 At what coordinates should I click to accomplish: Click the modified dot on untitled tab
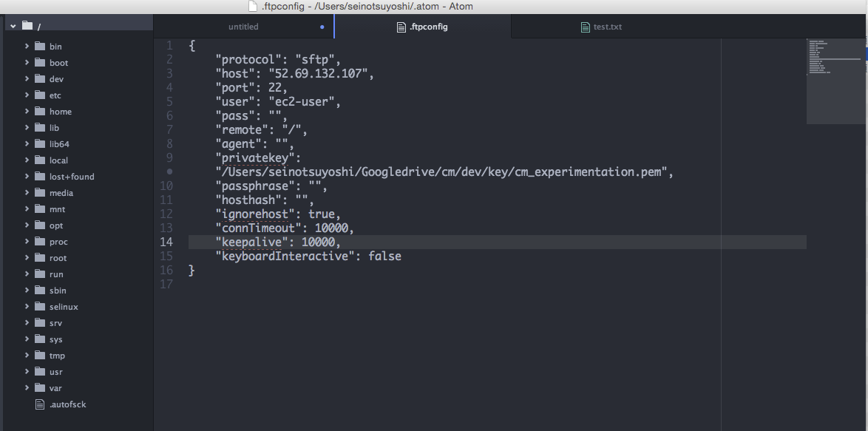pyautogui.click(x=322, y=27)
